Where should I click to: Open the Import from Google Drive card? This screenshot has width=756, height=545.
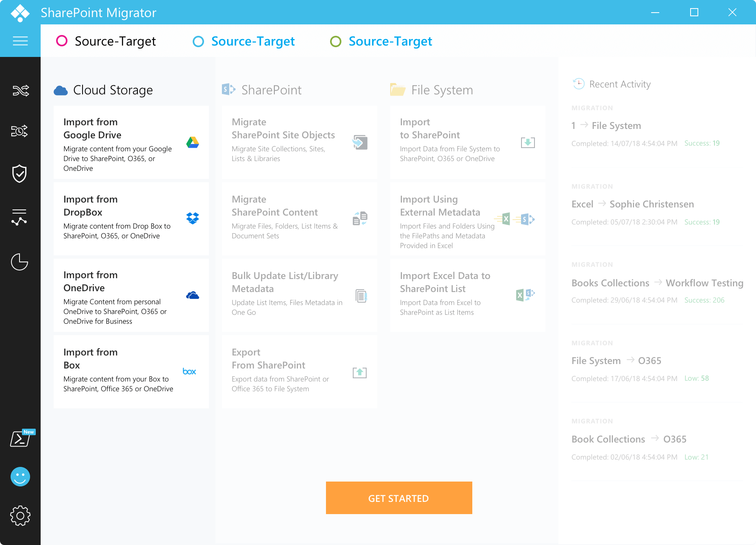coord(131,142)
